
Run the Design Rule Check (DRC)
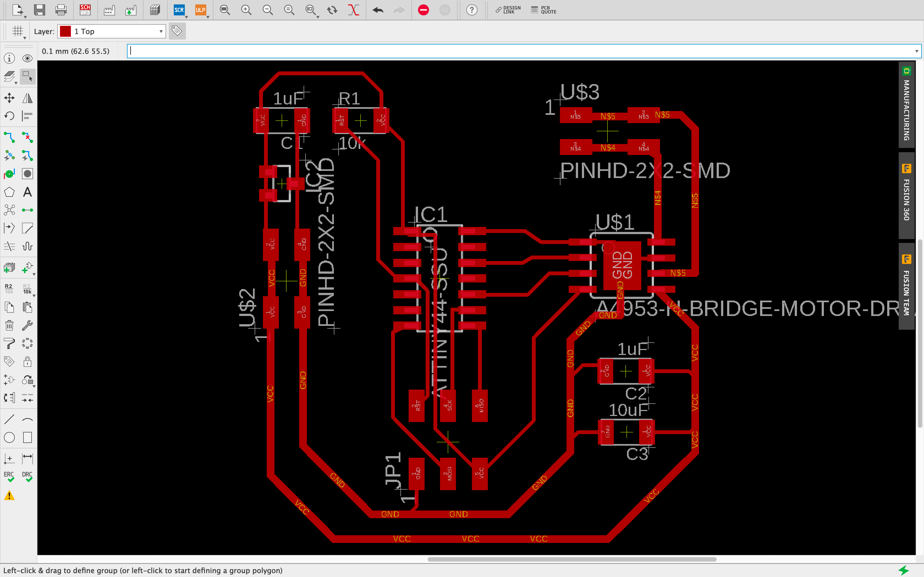[27, 474]
